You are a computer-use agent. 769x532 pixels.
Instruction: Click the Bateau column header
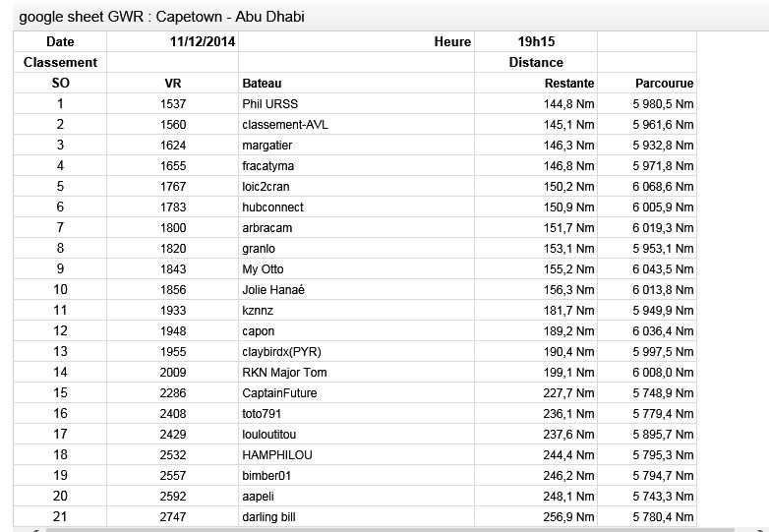point(262,84)
